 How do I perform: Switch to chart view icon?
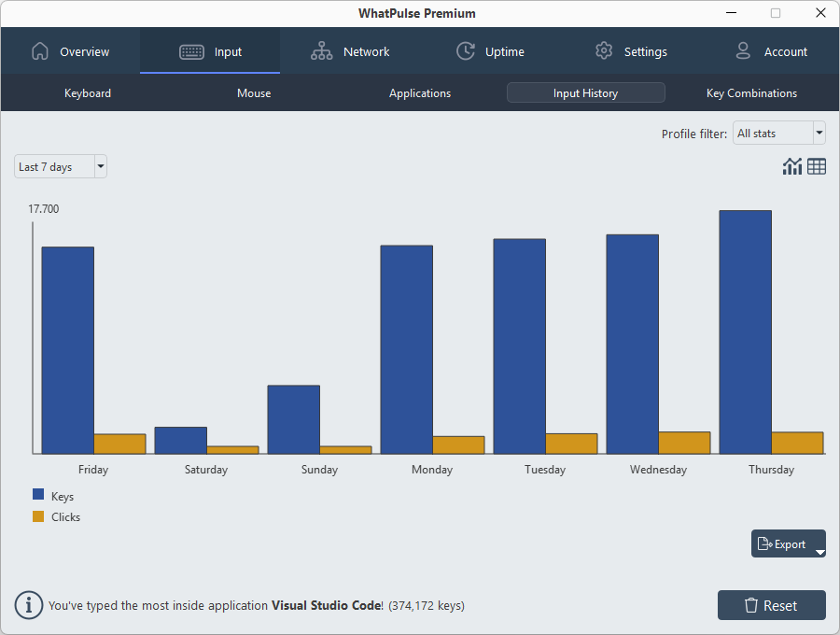click(x=792, y=166)
